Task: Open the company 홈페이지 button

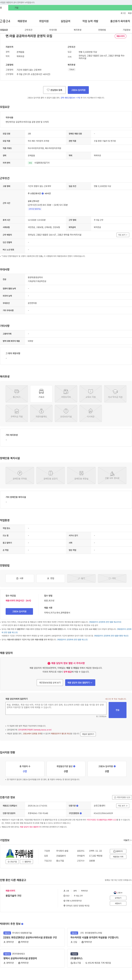Action: (118, 851)
